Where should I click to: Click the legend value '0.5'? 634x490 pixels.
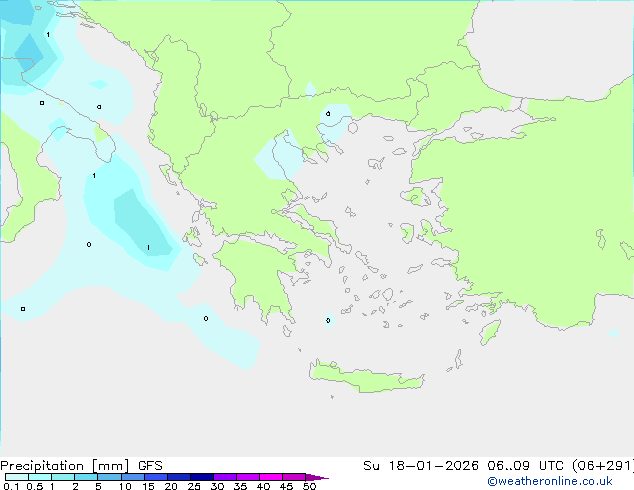click(35, 486)
